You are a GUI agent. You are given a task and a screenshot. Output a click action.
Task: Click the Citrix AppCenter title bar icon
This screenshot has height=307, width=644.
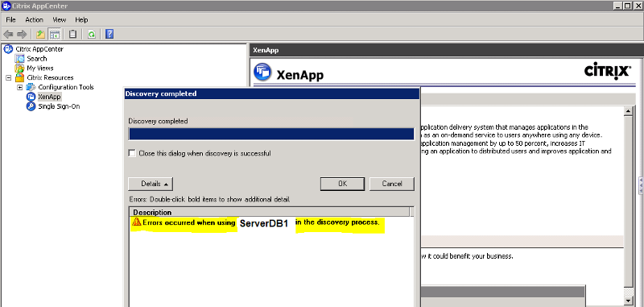6,6
